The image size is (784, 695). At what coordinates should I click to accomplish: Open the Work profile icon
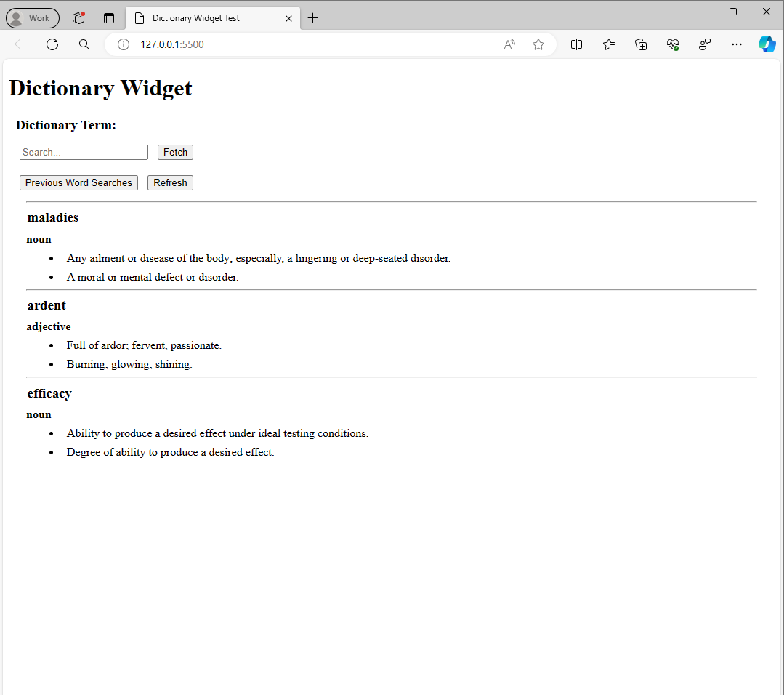tap(33, 18)
